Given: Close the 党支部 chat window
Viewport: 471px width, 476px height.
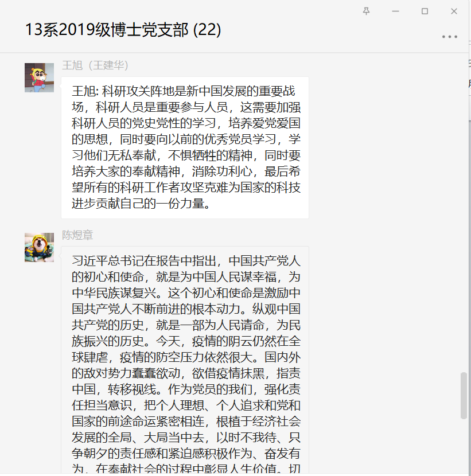Looking at the screenshot, I should [x=454, y=11].
